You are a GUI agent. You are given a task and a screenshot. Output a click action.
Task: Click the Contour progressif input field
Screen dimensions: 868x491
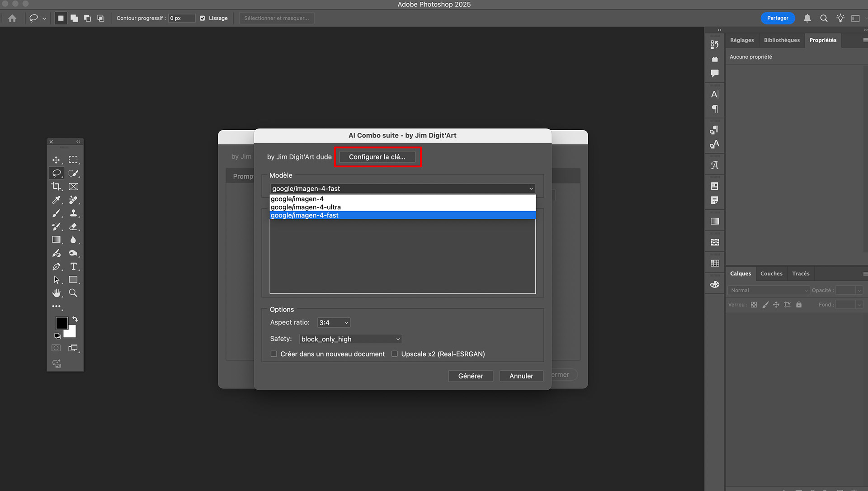pos(182,18)
